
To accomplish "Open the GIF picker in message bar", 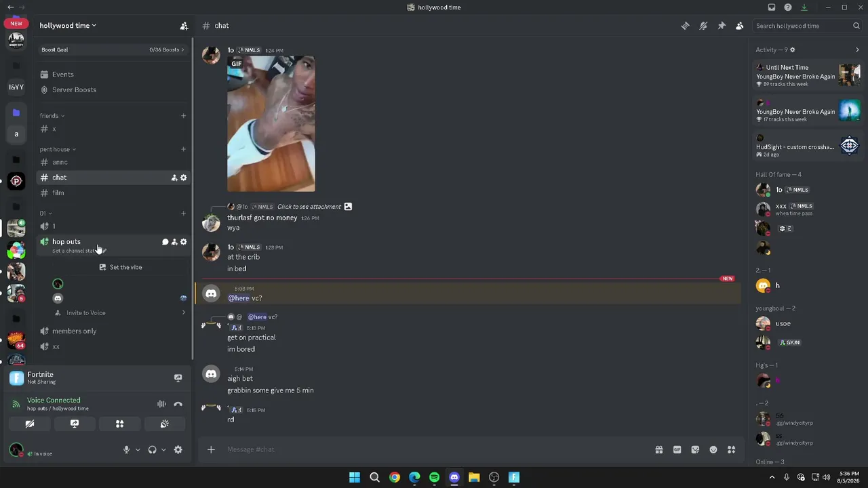I will click(x=677, y=449).
